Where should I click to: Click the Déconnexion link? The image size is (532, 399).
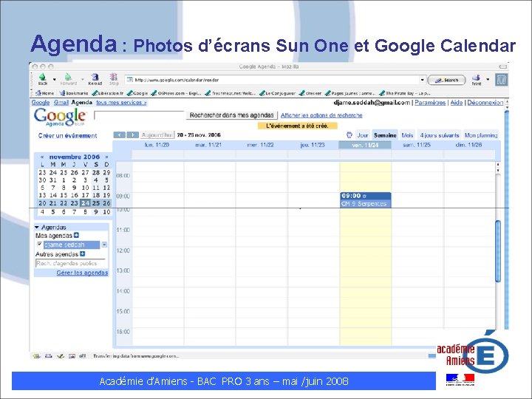tap(485, 103)
